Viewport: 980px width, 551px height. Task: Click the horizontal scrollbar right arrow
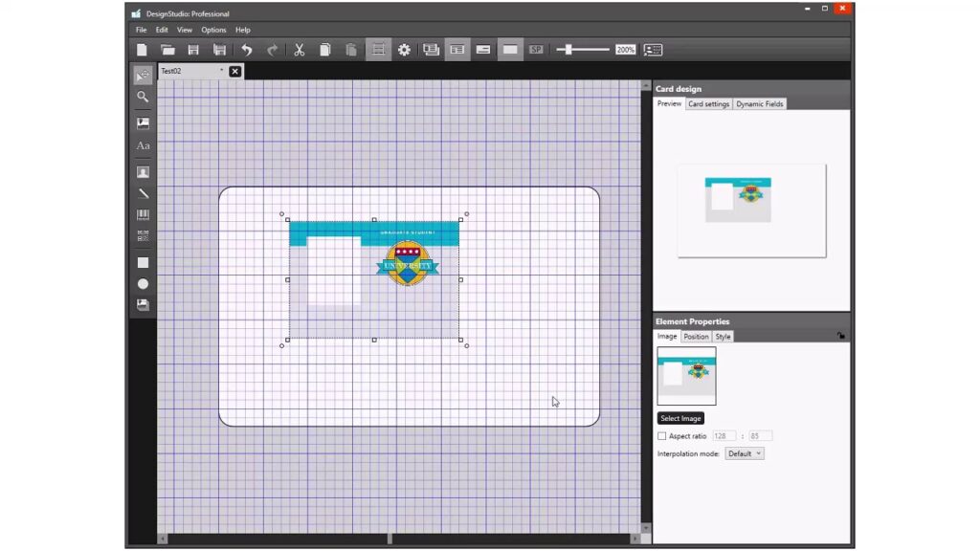click(x=635, y=539)
